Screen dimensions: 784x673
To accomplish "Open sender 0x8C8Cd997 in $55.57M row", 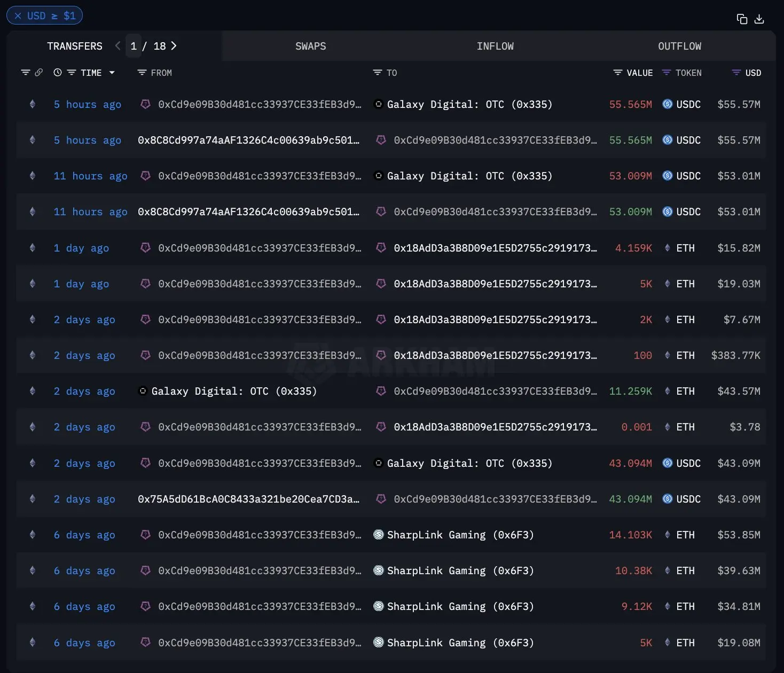I will pyautogui.click(x=249, y=140).
